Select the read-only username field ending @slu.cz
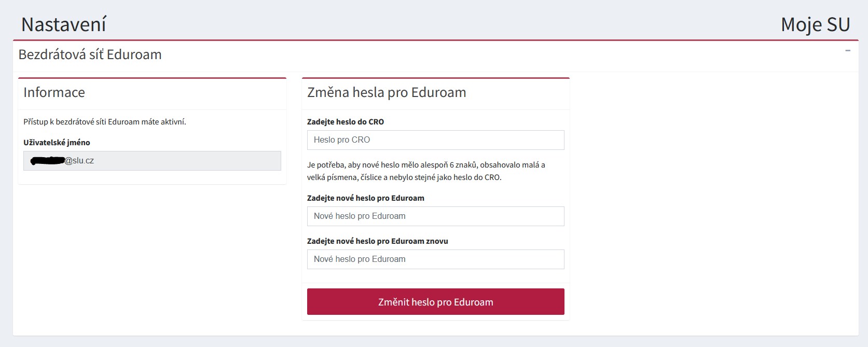The height and width of the screenshot is (347, 868). pyautogui.click(x=152, y=161)
